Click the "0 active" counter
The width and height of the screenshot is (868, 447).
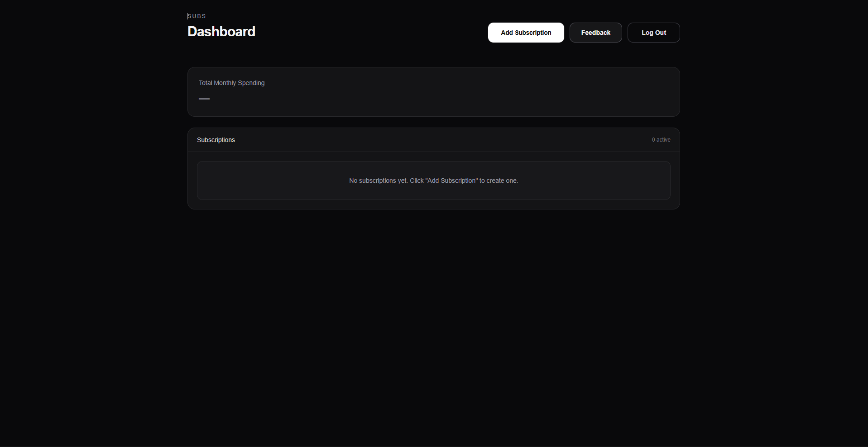point(661,140)
